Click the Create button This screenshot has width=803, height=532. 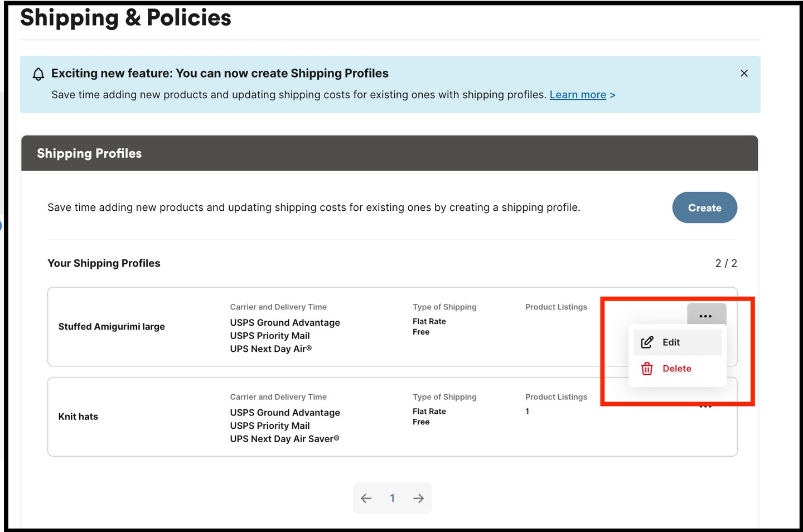click(704, 207)
